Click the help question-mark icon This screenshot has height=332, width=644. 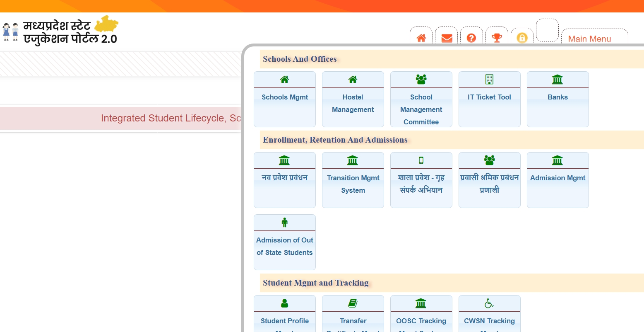(x=471, y=38)
